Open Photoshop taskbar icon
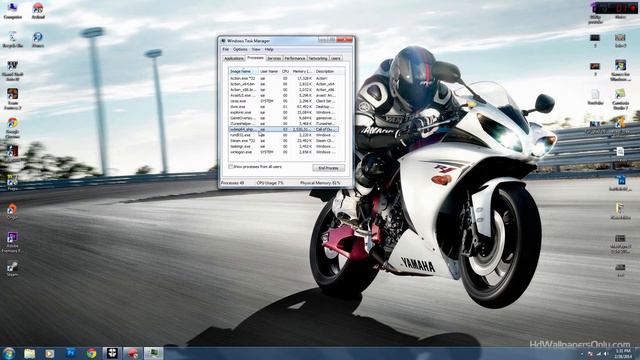 [x=70, y=353]
